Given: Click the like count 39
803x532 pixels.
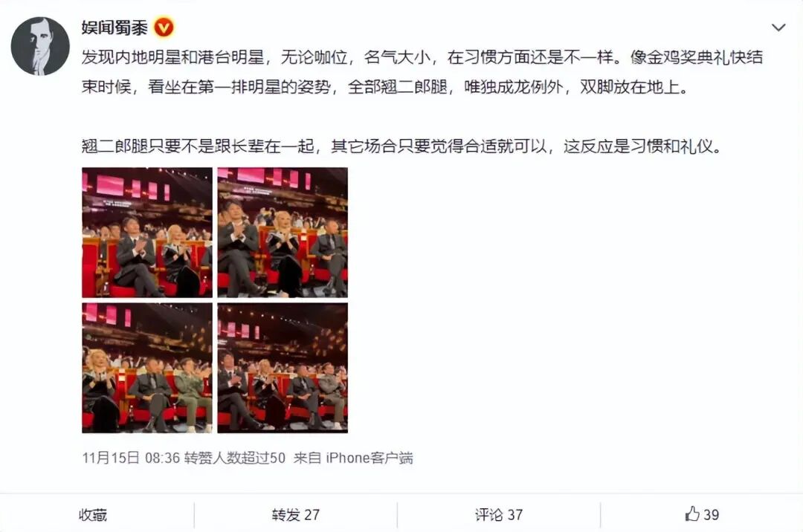Looking at the screenshot, I should [x=712, y=515].
